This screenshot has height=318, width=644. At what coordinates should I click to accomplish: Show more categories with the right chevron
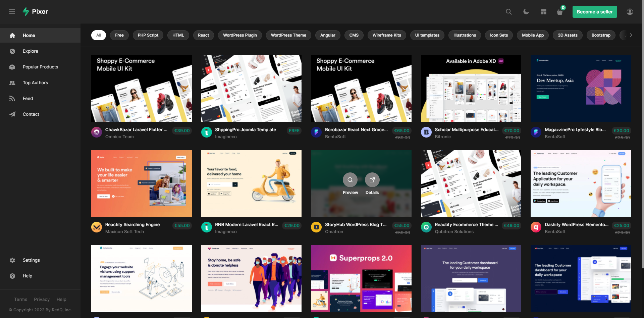pyautogui.click(x=631, y=35)
